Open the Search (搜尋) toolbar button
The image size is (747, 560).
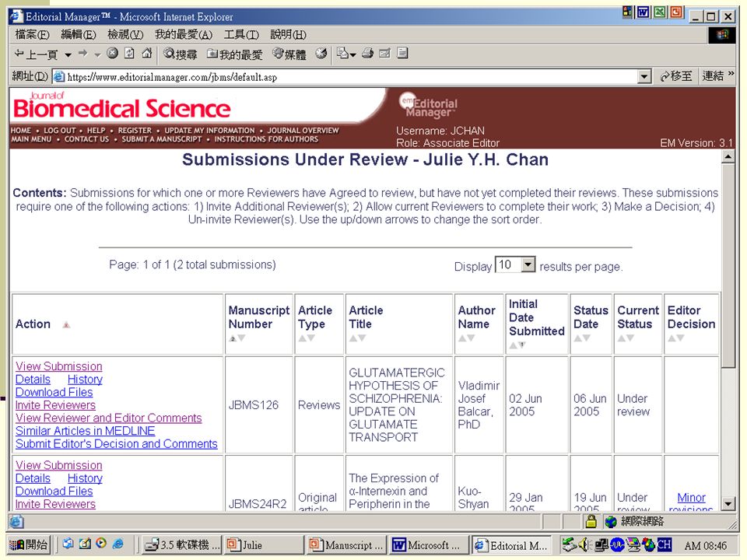point(180,54)
